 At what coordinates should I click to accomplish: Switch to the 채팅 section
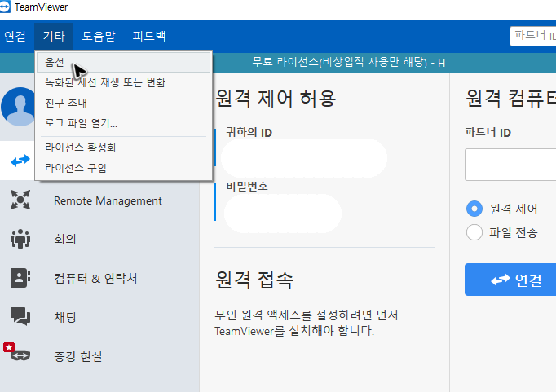(x=65, y=317)
